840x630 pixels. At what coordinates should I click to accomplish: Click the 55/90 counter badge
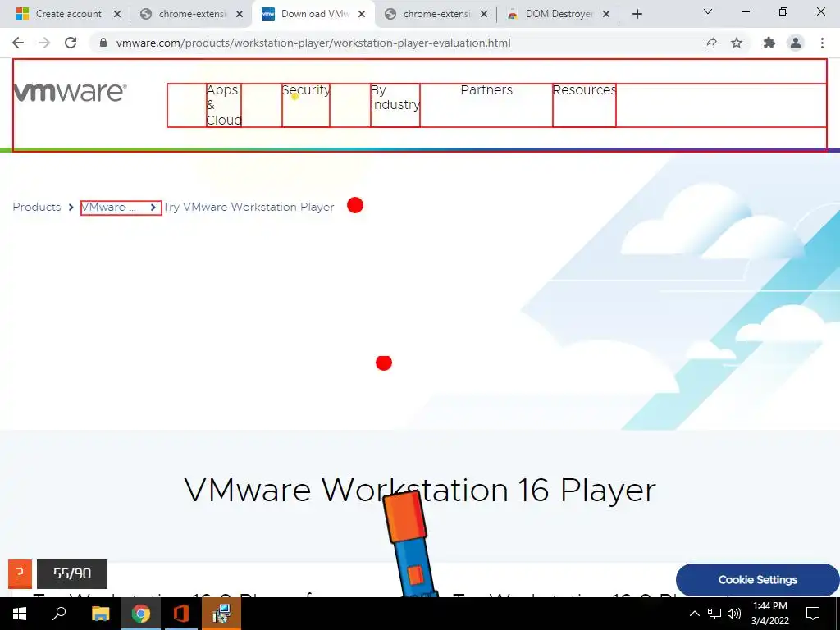pyautogui.click(x=72, y=573)
